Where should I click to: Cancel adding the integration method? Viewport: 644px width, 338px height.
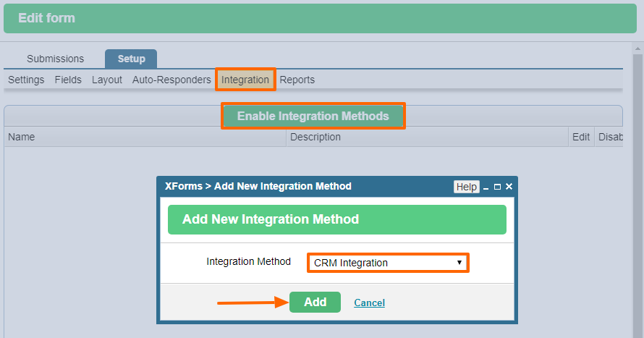pos(369,303)
